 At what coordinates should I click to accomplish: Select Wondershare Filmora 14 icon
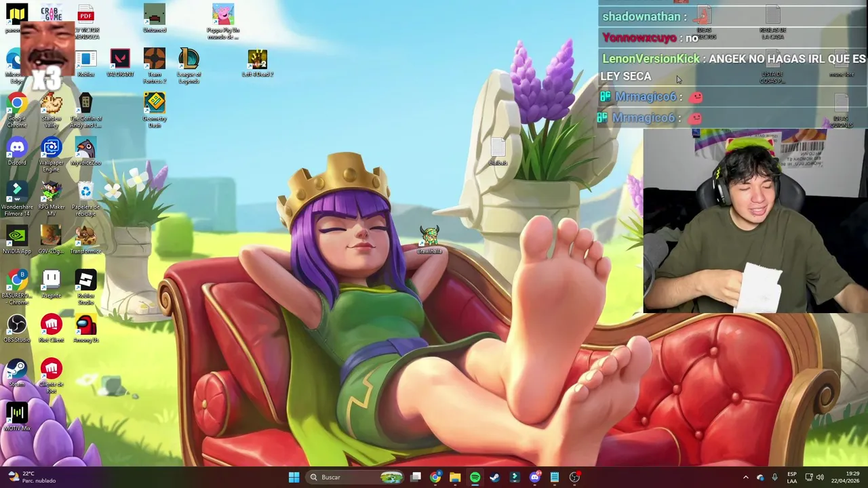[17, 200]
